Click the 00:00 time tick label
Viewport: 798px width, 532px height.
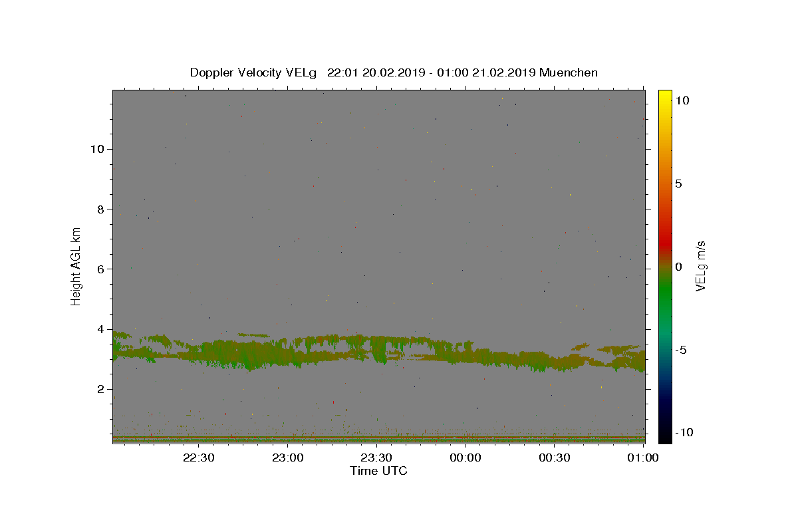pos(465,458)
